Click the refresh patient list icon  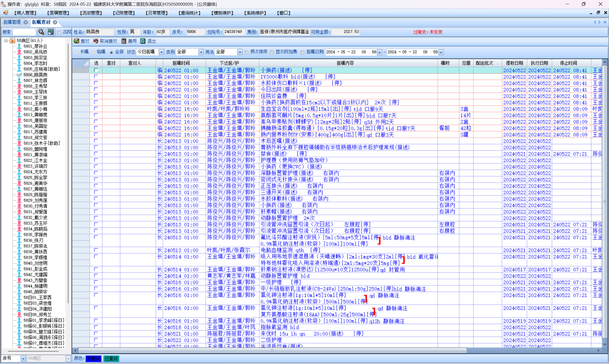point(50,32)
